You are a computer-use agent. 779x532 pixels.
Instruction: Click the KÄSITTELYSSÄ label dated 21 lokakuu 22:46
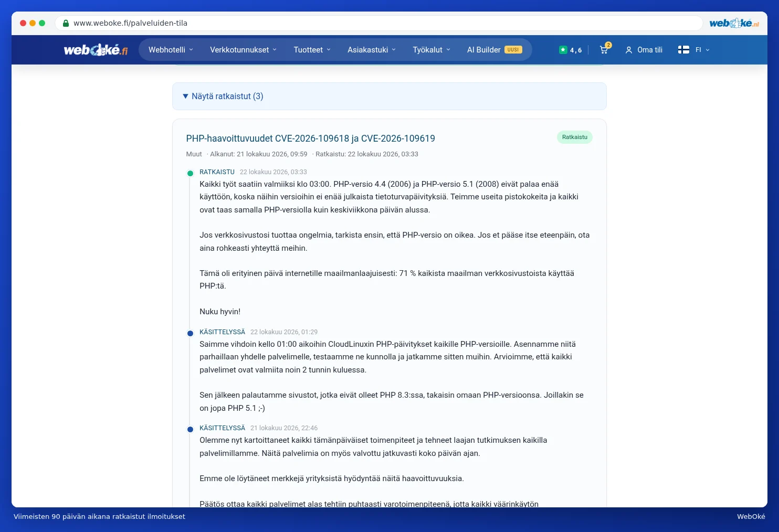coord(222,428)
